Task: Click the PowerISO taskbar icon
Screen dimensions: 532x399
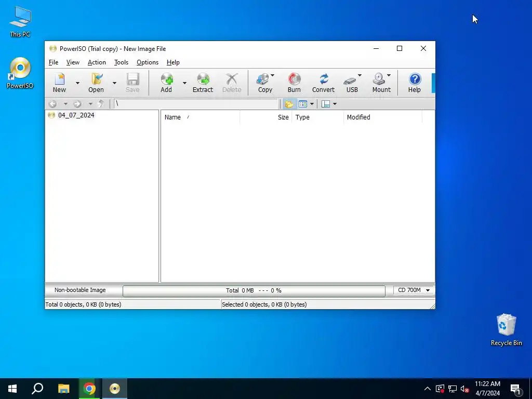Action: (115, 389)
